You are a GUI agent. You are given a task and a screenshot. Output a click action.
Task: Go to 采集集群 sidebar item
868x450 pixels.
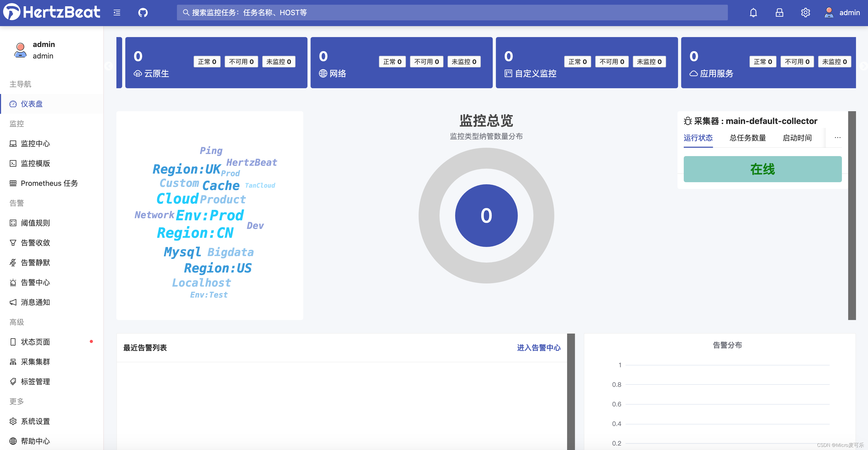[35, 362]
